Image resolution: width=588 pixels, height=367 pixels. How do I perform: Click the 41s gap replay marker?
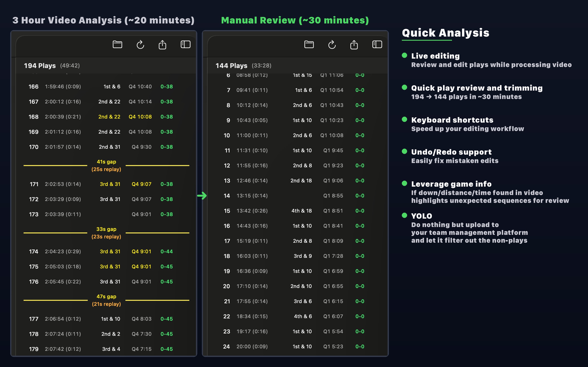click(x=106, y=166)
